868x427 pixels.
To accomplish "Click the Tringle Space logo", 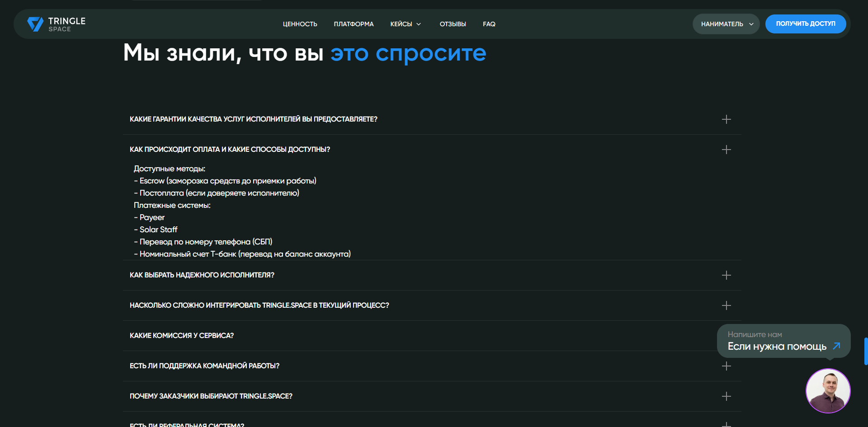I will pos(56,24).
